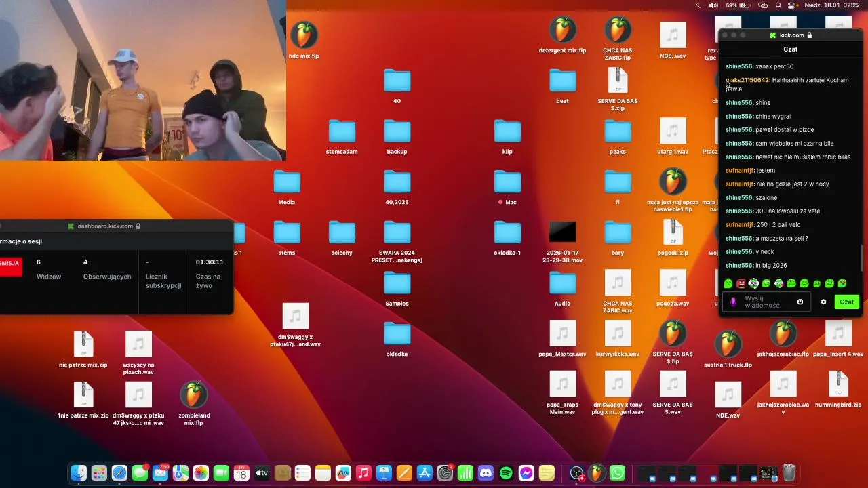Image resolution: width=868 pixels, height=488 pixels.
Task: Click username maks21150642 in chat
Action: coord(747,80)
